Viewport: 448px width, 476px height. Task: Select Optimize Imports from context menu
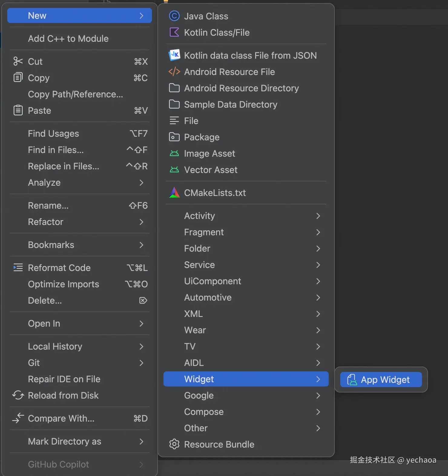coord(64,284)
